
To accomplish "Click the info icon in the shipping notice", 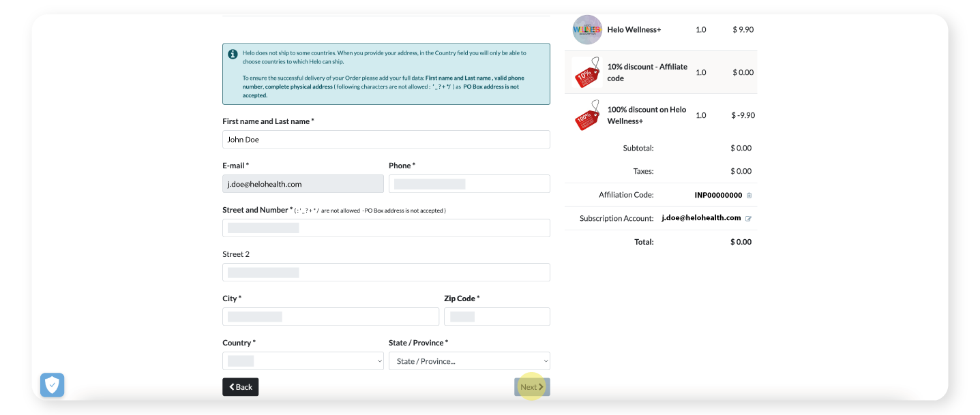I will [x=233, y=54].
